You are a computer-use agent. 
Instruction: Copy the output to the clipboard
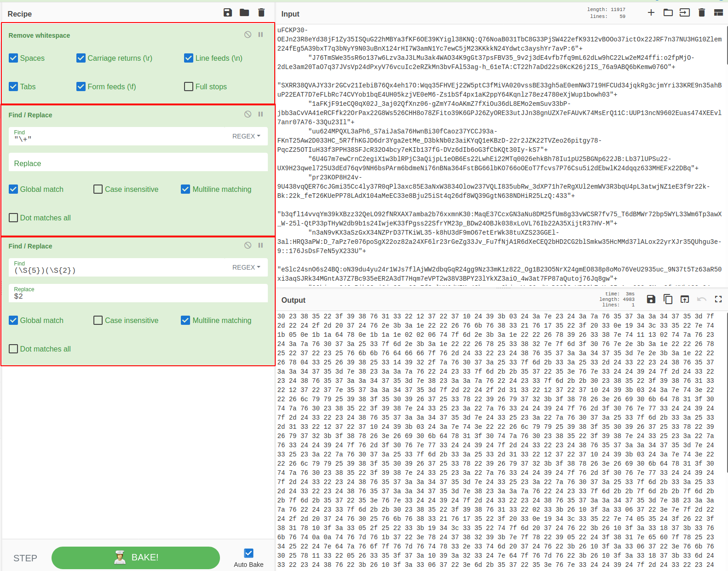[668, 299]
